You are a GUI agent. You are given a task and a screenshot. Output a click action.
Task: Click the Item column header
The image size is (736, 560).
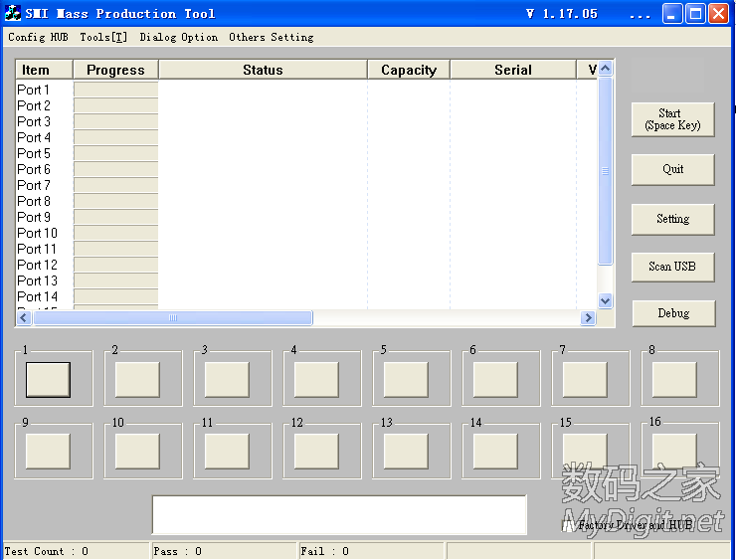[x=44, y=70]
